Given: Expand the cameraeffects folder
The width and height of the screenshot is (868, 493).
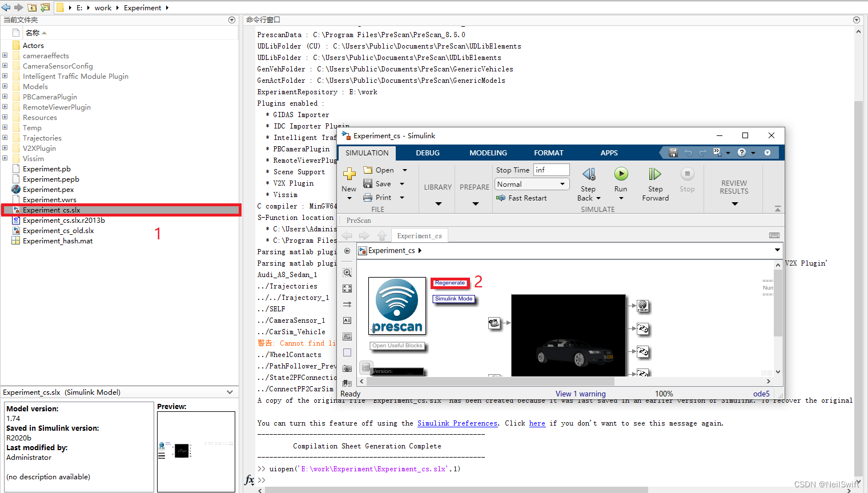Looking at the screenshot, I should 5,55.
